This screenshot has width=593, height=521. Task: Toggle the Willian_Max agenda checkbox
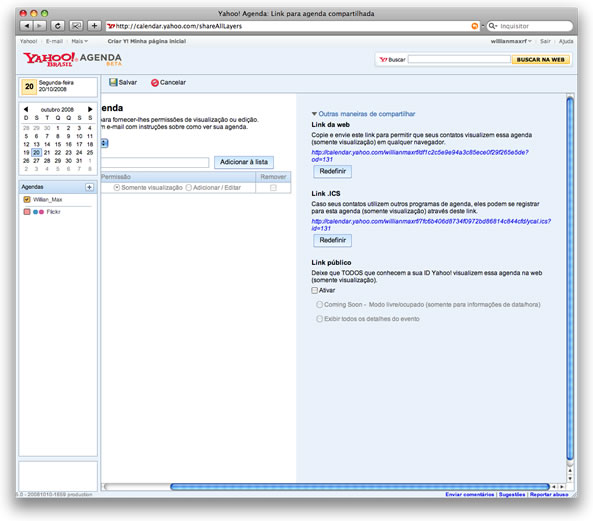coord(27,199)
